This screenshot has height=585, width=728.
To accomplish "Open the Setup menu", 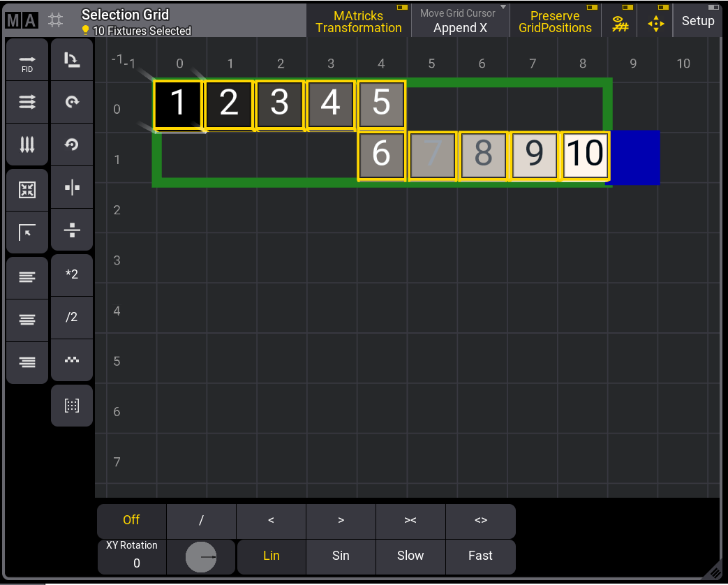I will pos(697,21).
